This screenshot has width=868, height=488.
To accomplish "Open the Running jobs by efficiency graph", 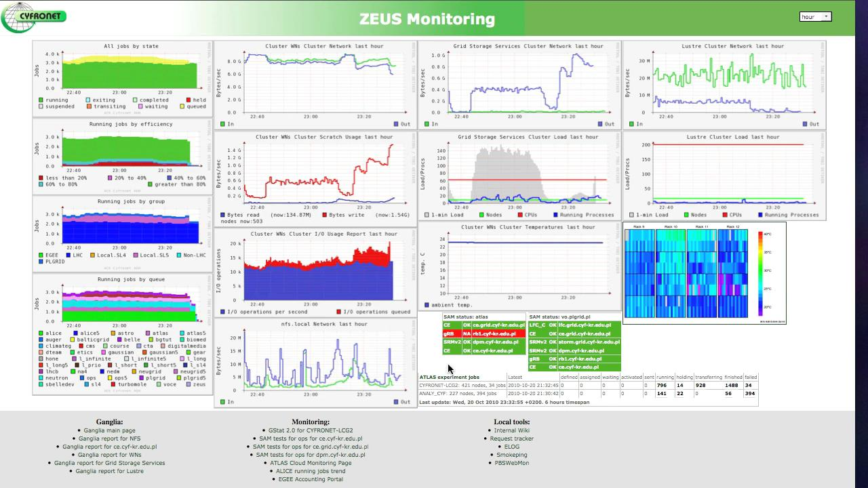I will pyautogui.click(x=122, y=156).
